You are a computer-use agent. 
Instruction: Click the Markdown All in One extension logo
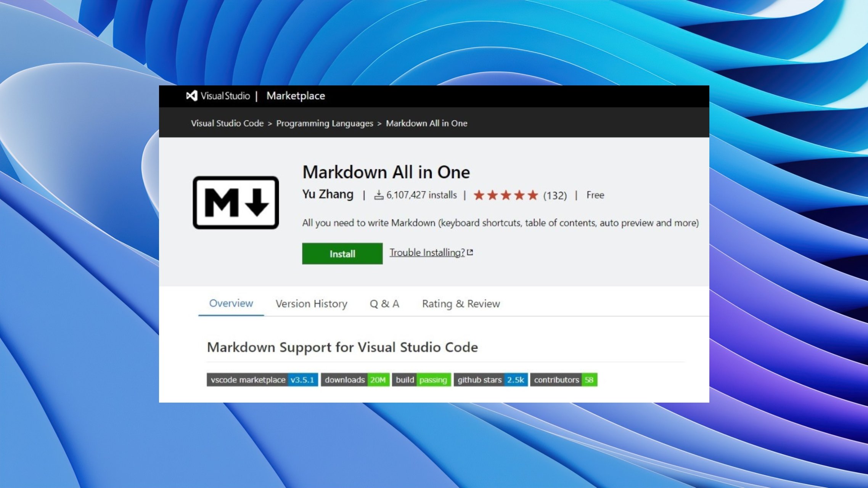[x=236, y=202]
